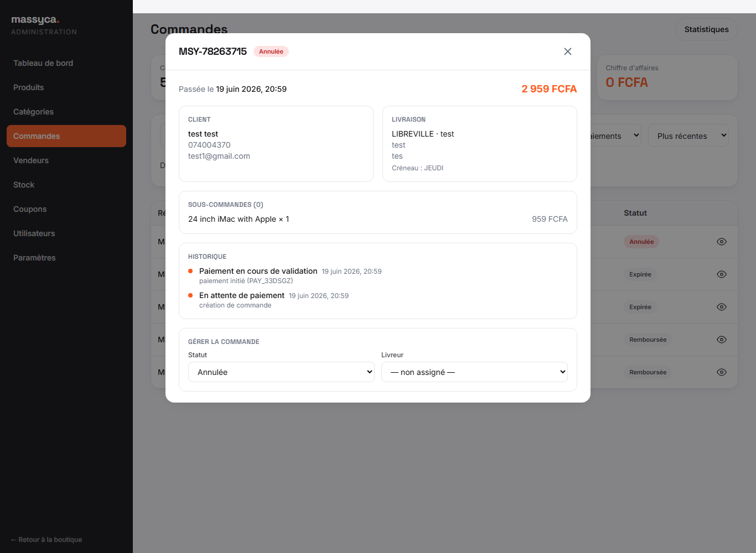View second Expirée order via eye icon

click(722, 307)
